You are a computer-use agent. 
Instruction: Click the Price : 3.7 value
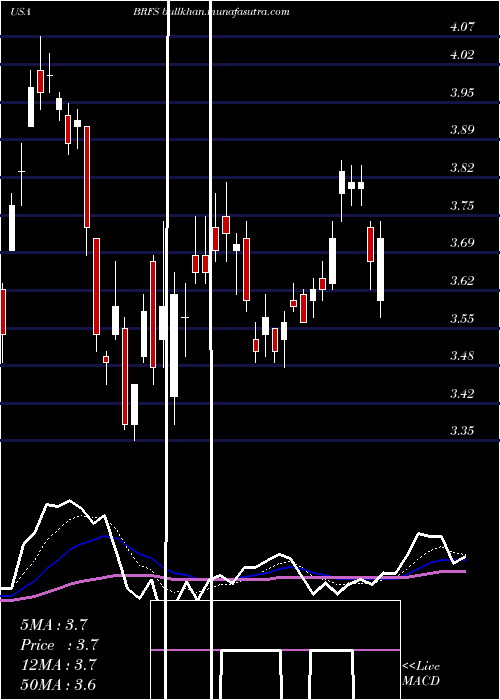59,645
